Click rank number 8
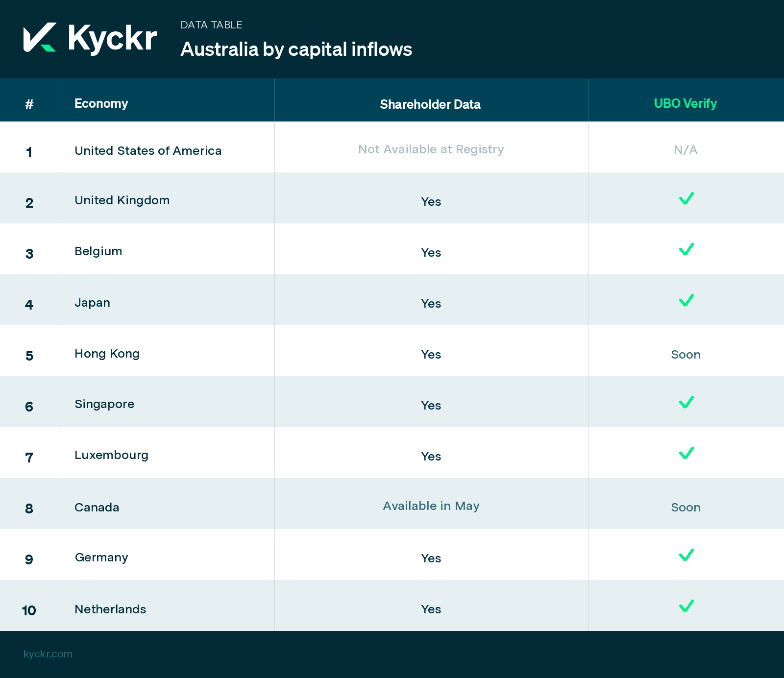 coord(29,508)
